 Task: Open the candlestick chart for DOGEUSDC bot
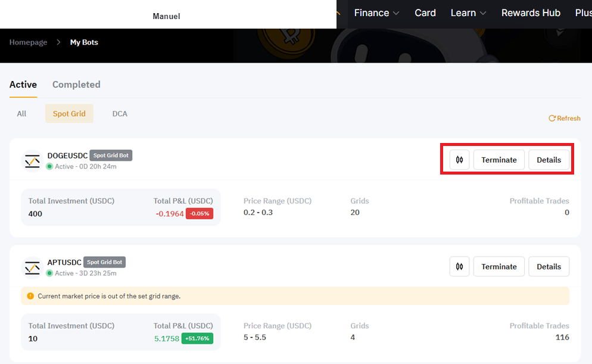(x=459, y=160)
